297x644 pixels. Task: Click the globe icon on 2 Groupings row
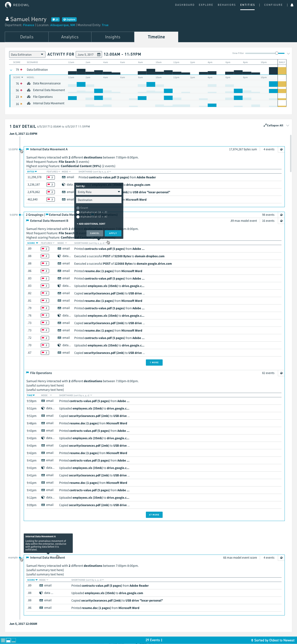(x=281, y=215)
